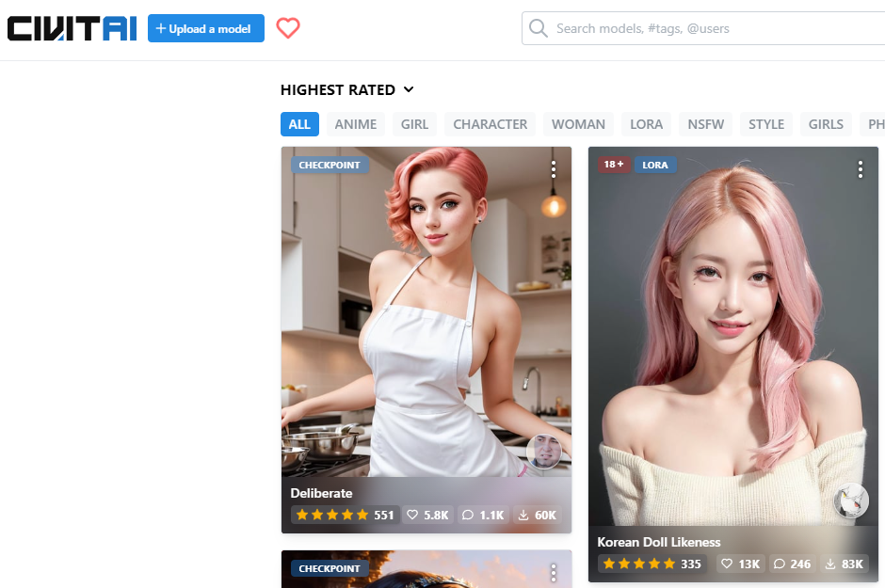
Task: Click Korean Doll Likeness favorites count 13K
Action: [x=741, y=564]
